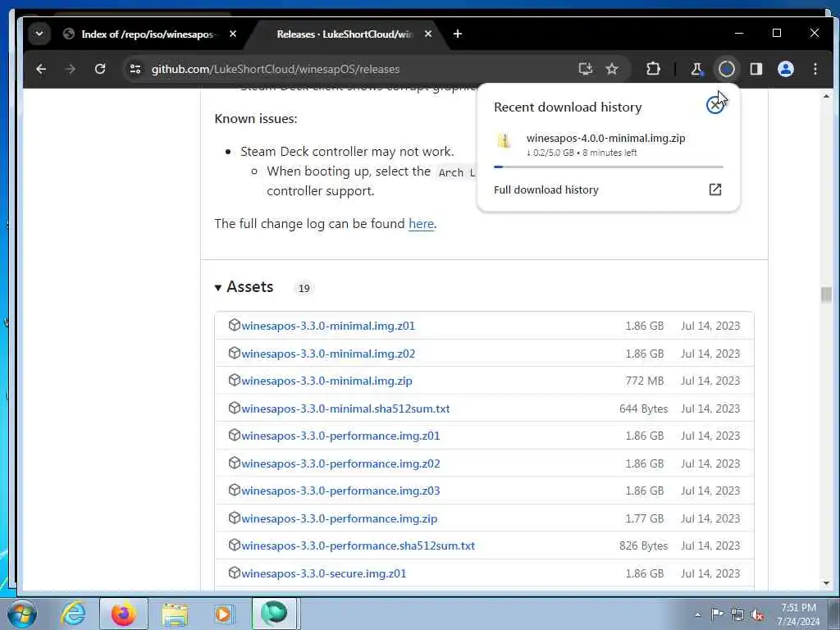This screenshot has height=630, width=840.
Task: Click the scrollbar down arrow
Action: pyautogui.click(x=826, y=583)
